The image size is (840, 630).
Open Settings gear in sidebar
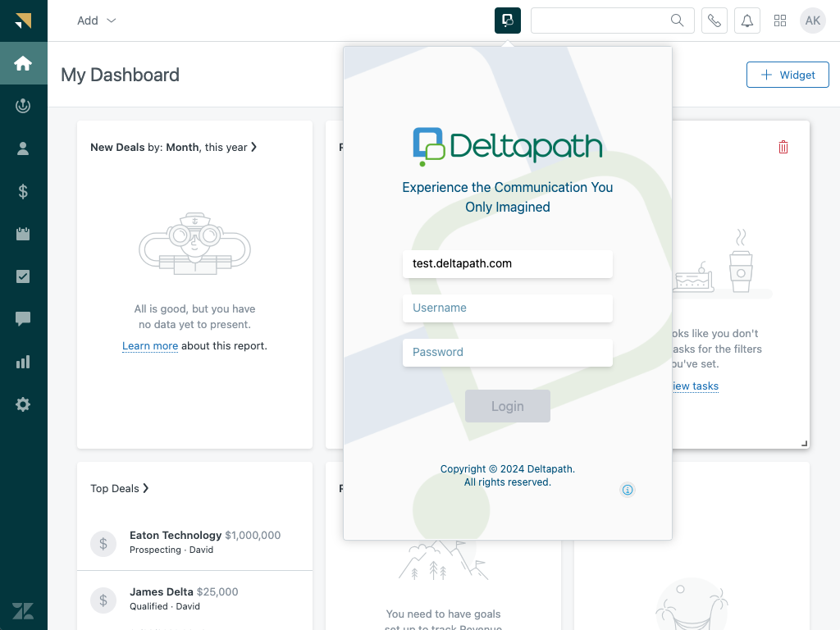23,404
